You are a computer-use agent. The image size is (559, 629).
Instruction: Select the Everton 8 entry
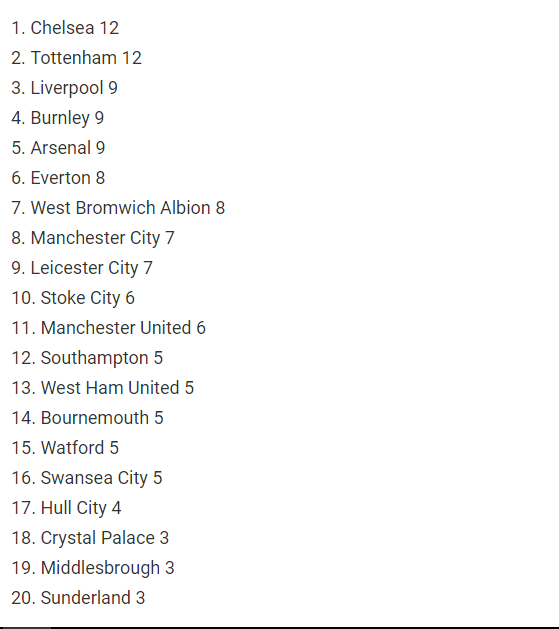58,178
